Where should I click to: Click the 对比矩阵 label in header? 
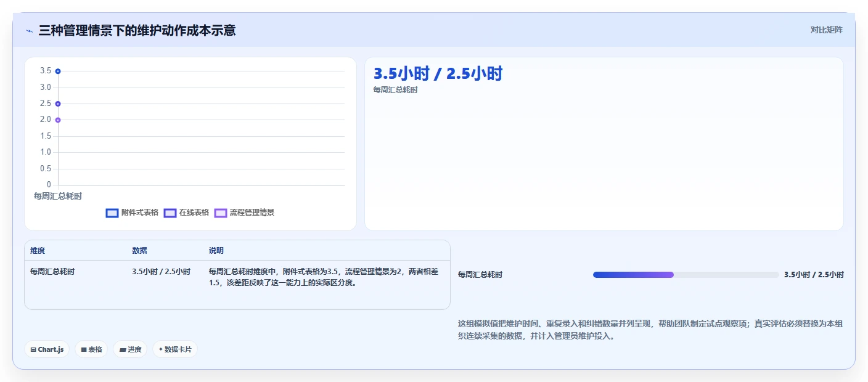(826, 30)
